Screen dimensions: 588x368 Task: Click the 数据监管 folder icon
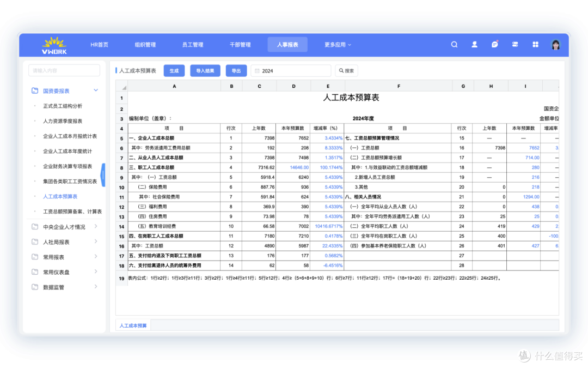pyautogui.click(x=35, y=287)
